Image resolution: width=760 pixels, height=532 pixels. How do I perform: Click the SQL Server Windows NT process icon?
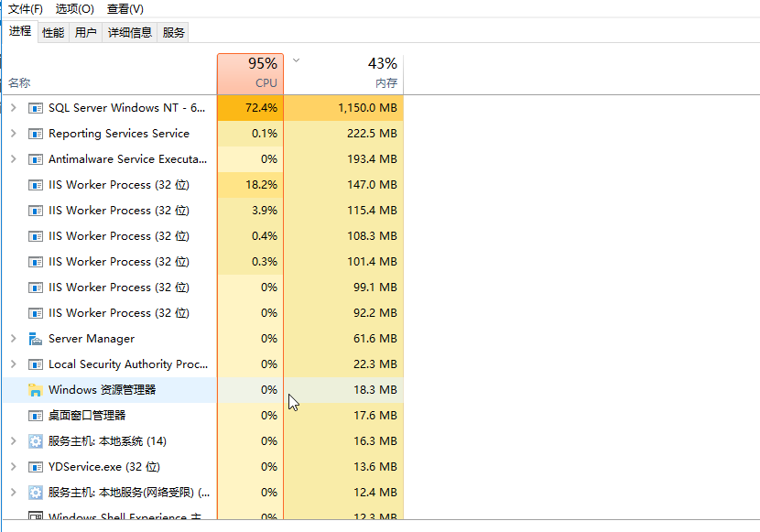coord(36,108)
